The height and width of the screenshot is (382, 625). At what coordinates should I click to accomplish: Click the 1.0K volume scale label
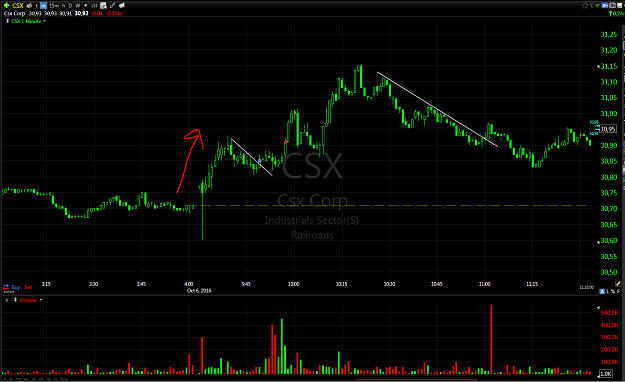(606, 374)
